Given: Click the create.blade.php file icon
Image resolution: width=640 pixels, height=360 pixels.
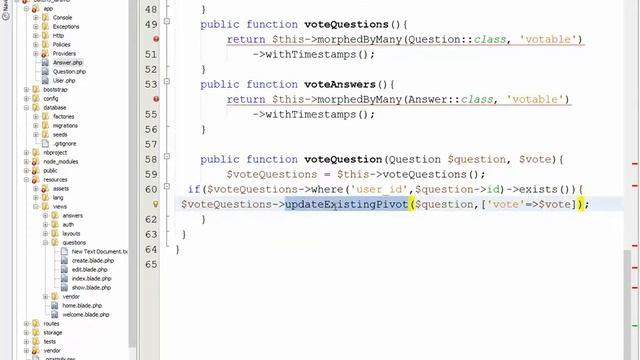Looking at the screenshot, I should coord(64,260).
